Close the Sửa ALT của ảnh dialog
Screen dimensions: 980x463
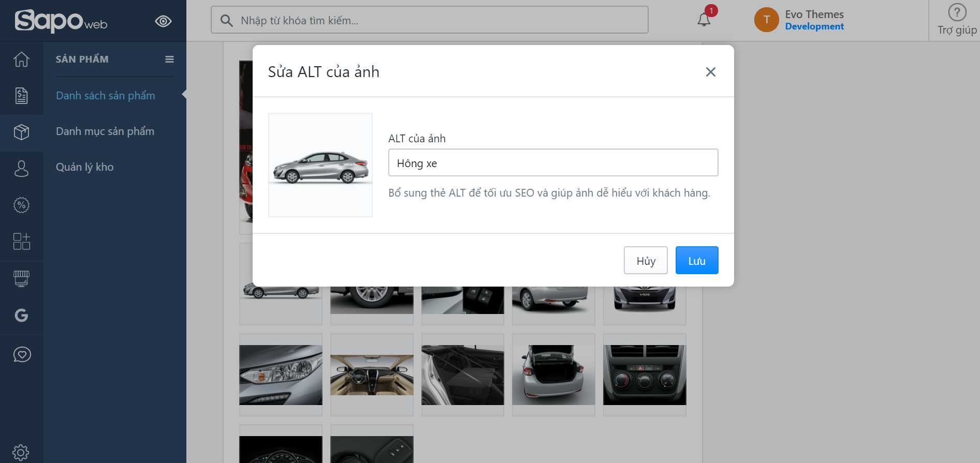(x=711, y=72)
